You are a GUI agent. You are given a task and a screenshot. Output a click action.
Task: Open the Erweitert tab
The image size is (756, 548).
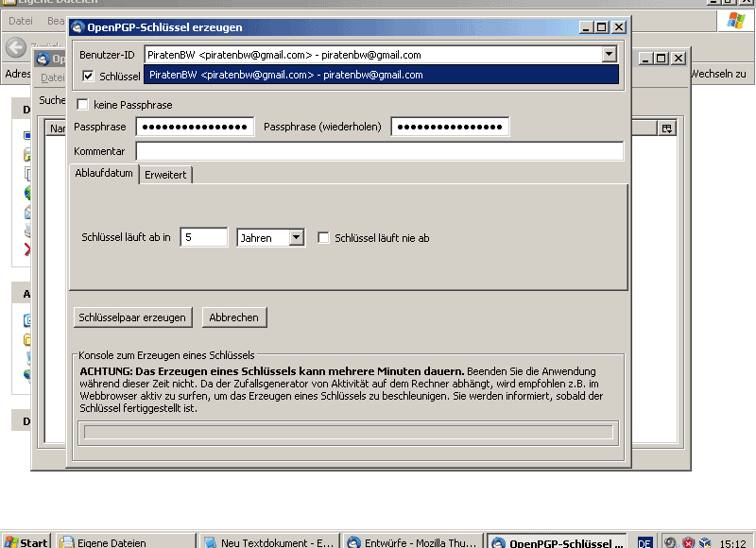165,175
